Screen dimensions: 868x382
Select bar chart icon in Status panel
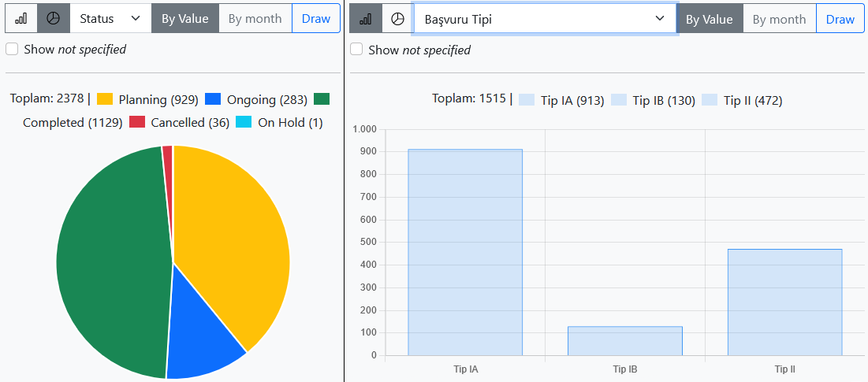click(x=21, y=18)
